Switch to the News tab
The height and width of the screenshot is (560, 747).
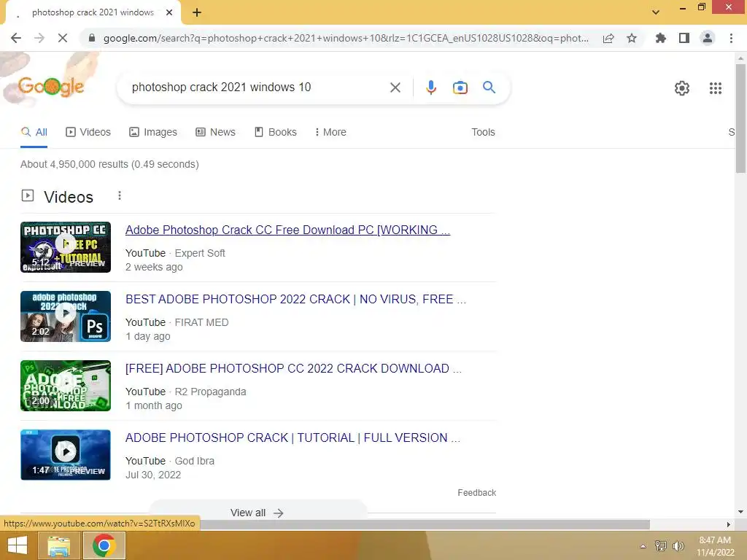(215, 133)
